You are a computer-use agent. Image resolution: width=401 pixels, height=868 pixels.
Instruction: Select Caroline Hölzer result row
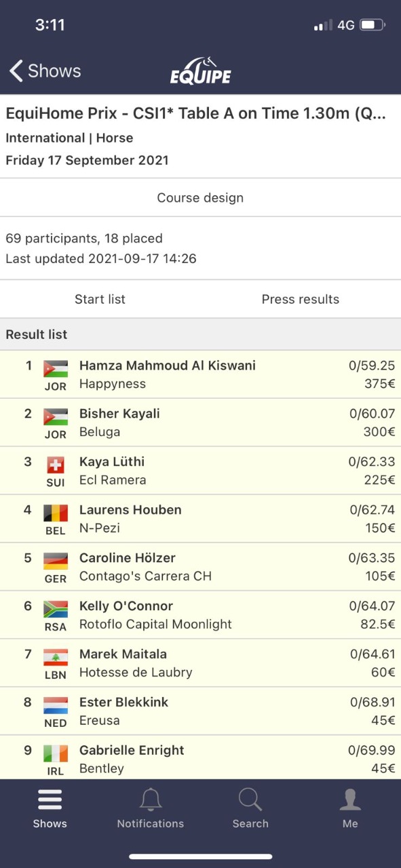click(200, 567)
